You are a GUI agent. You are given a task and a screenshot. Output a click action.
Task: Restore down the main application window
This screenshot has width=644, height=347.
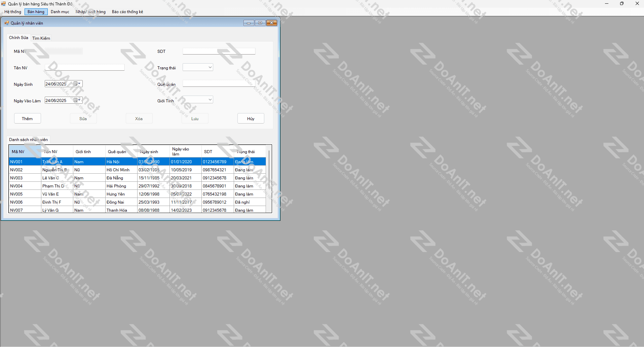point(622,4)
